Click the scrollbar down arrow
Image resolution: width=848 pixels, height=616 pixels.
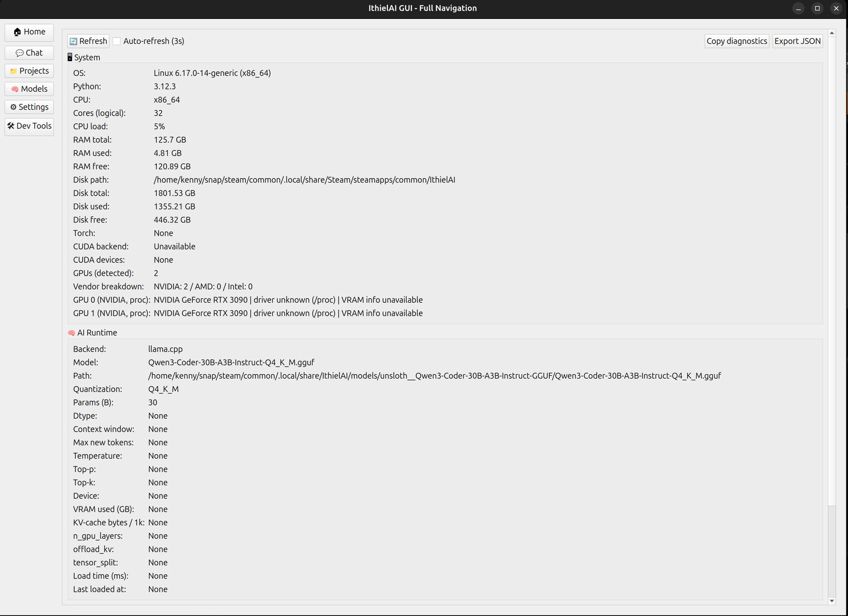click(831, 601)
